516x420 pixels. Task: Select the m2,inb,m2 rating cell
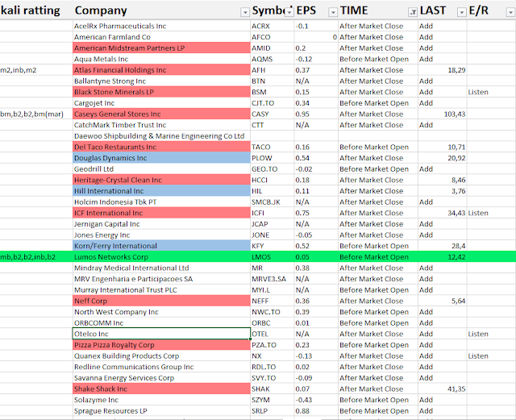pyautogui.click(x=36, y=70)
